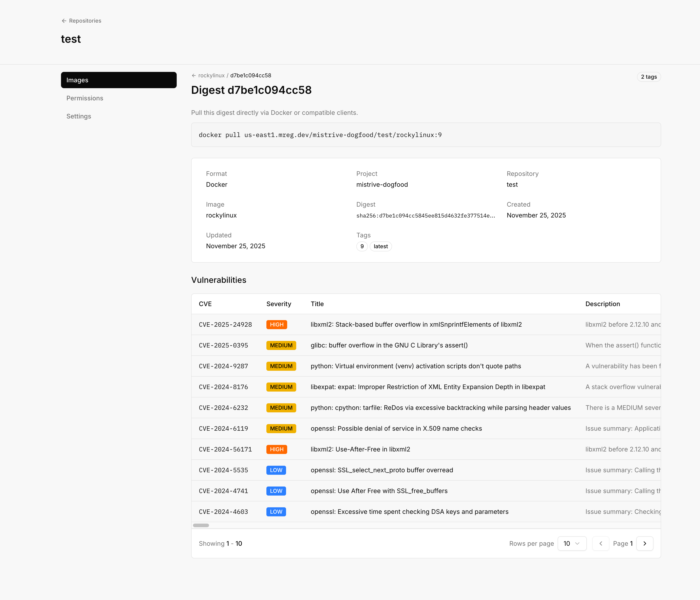Expand the rows-per-page selector showing 10

[572, 543]
